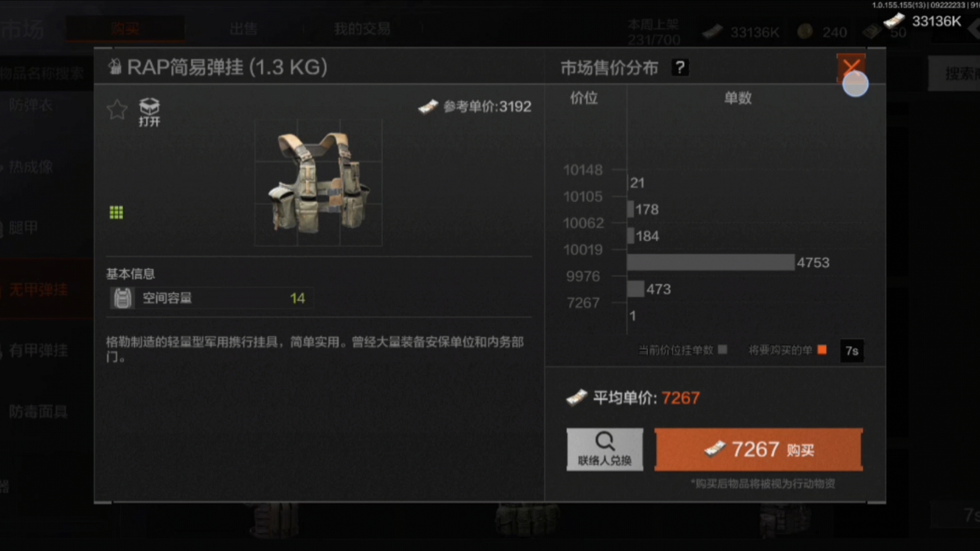The width and height of the screenshot is (980, 551).
Task: Buy the item for 7267
Action: click(758, 449)
